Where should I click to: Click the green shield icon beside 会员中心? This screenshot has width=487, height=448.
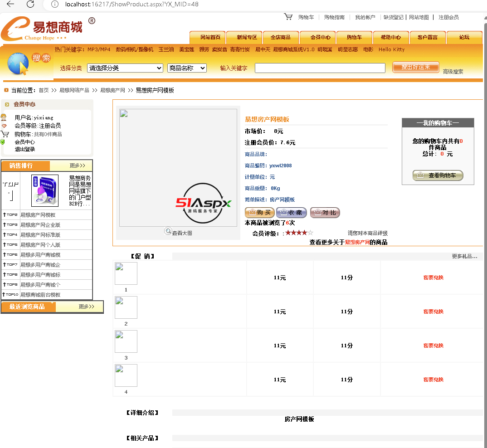coord(3,142)
